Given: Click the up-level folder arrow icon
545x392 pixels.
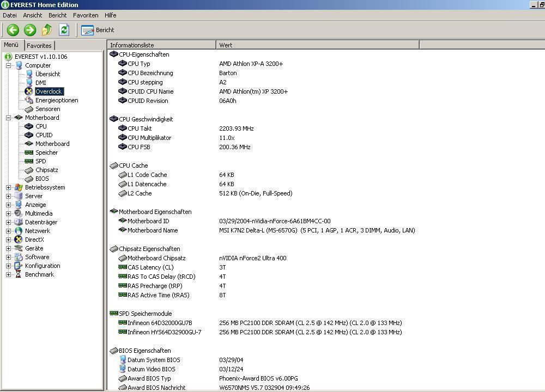Looking at the screenshot, I should tap(47, 30).
